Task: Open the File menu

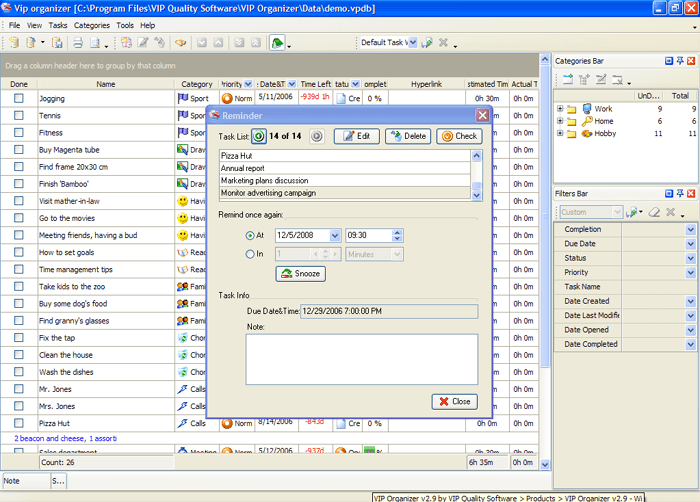Action: (x=14, y=25)
